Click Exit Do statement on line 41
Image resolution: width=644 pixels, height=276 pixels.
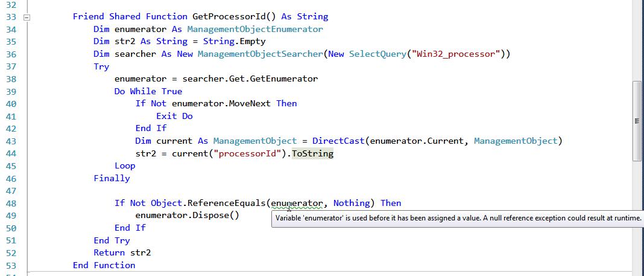pyautogui.click(x=174, y=116)
